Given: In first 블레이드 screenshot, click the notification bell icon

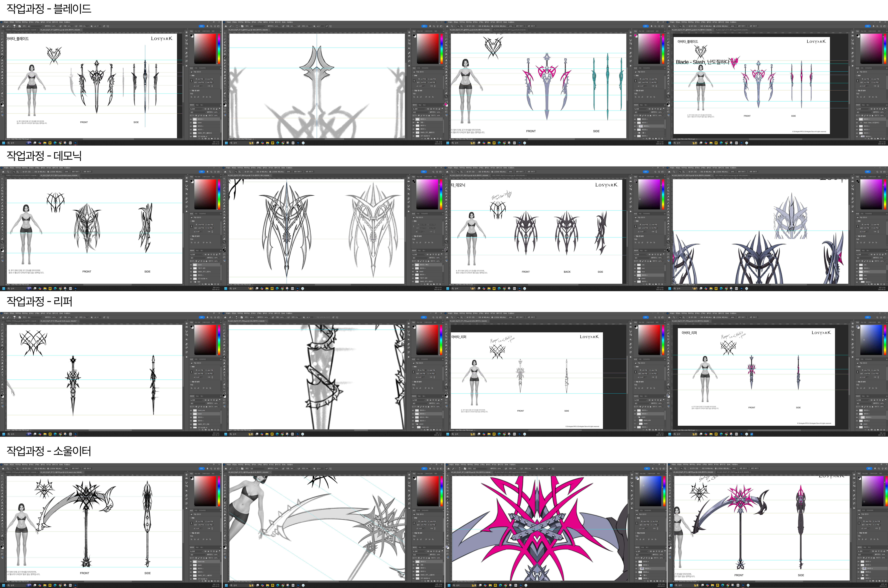Looking at the screenshot, I should pyautogui.click(x=207, y=26).
